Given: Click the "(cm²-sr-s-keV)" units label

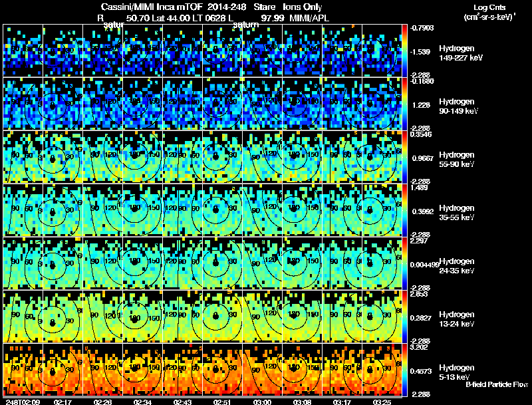Looking at the screenshot, I should coord(489,17).
